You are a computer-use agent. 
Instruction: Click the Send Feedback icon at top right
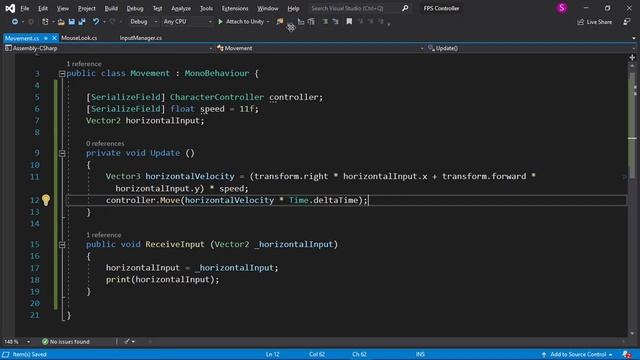pyautogui.click(x=627, y=22)
